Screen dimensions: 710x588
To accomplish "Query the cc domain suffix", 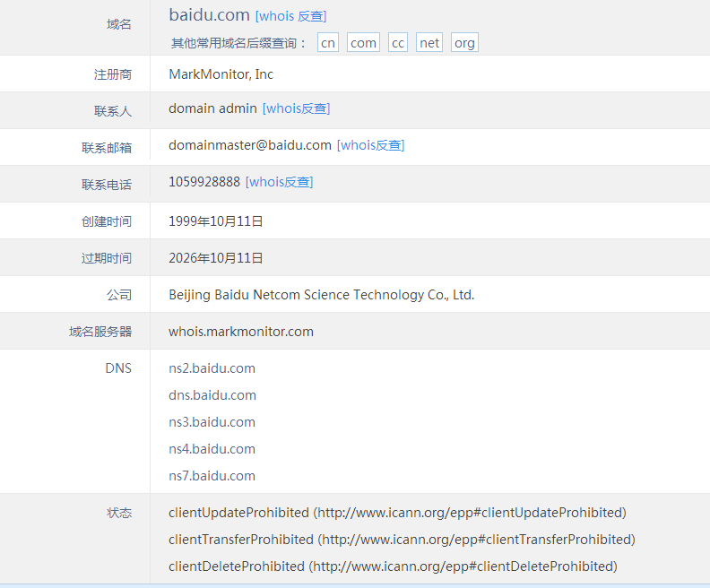I will coord(398,42).
